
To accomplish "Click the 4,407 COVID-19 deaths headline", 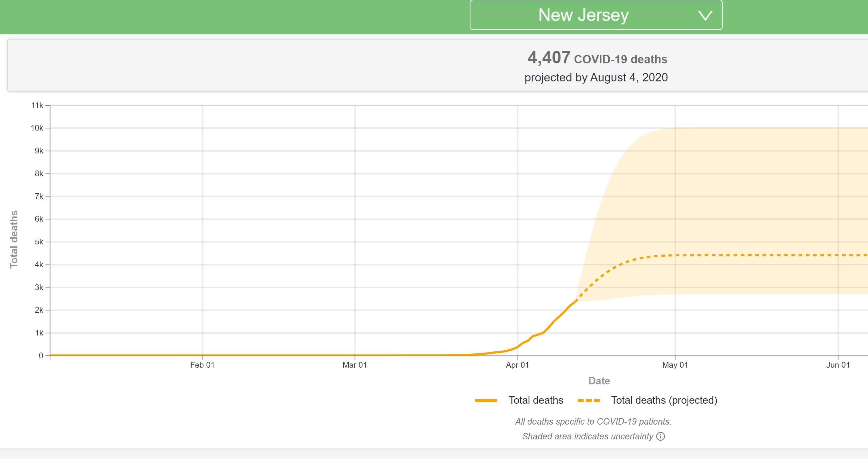I will [597, 58].
